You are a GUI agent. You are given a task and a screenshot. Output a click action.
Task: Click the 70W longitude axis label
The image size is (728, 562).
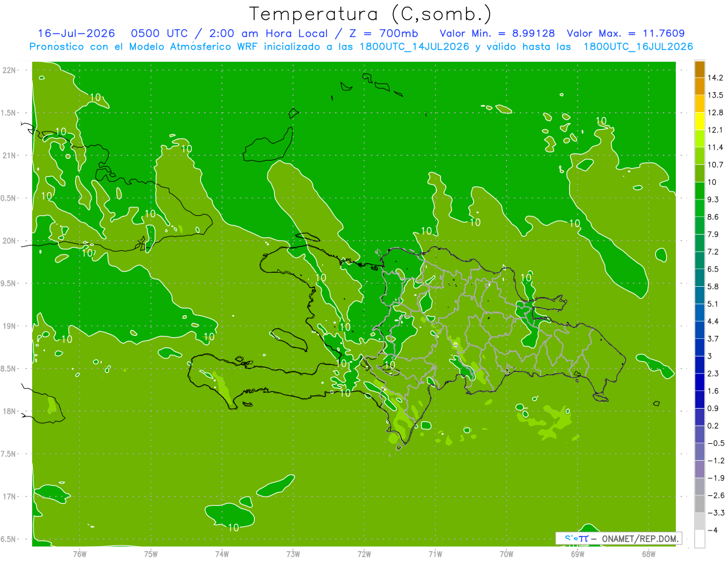click(507, 554)
